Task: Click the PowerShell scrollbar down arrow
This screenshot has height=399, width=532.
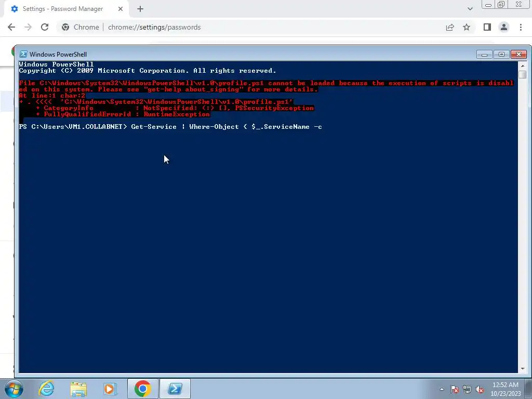Action: (523, 368)
